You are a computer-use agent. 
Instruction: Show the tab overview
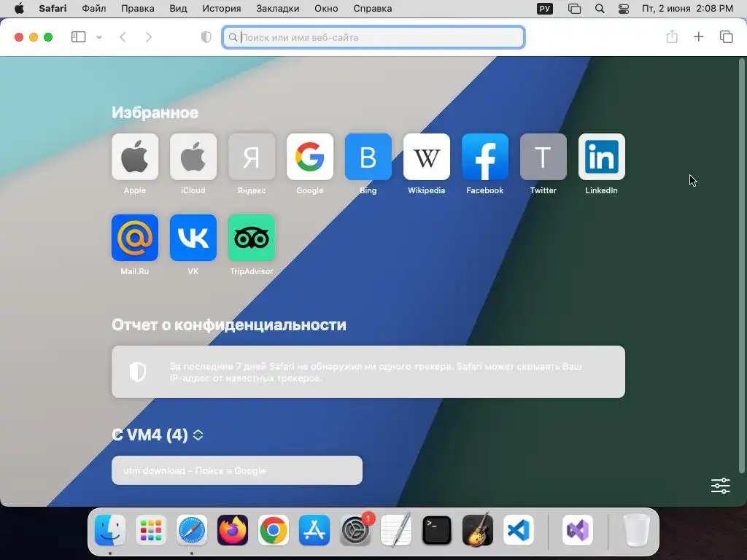click(726, 36)
